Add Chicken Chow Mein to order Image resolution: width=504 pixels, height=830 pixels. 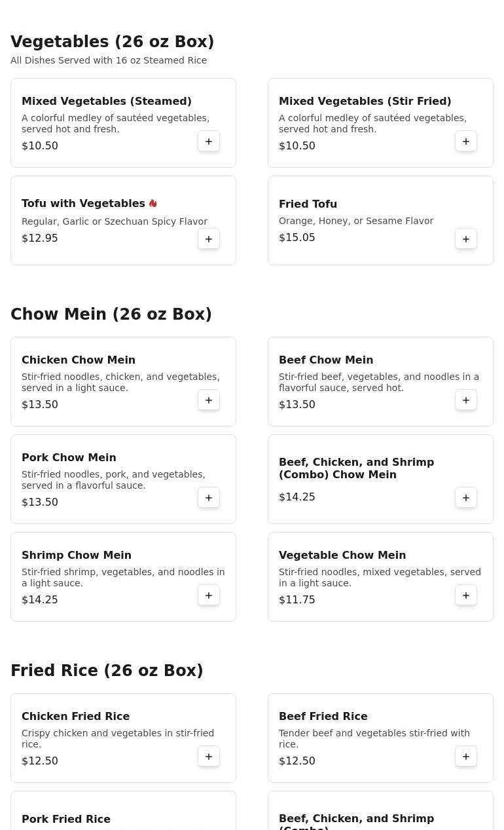coord(209,400)
